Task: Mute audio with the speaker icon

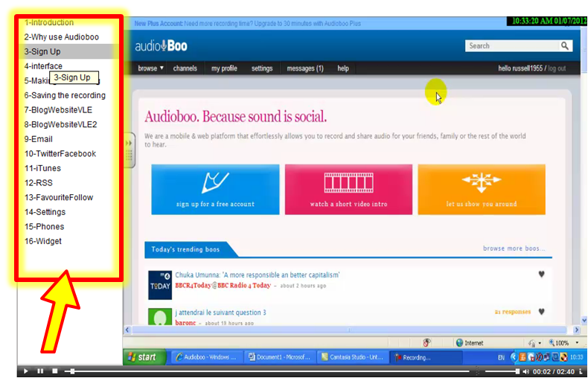Action: (x=526, y=371)
